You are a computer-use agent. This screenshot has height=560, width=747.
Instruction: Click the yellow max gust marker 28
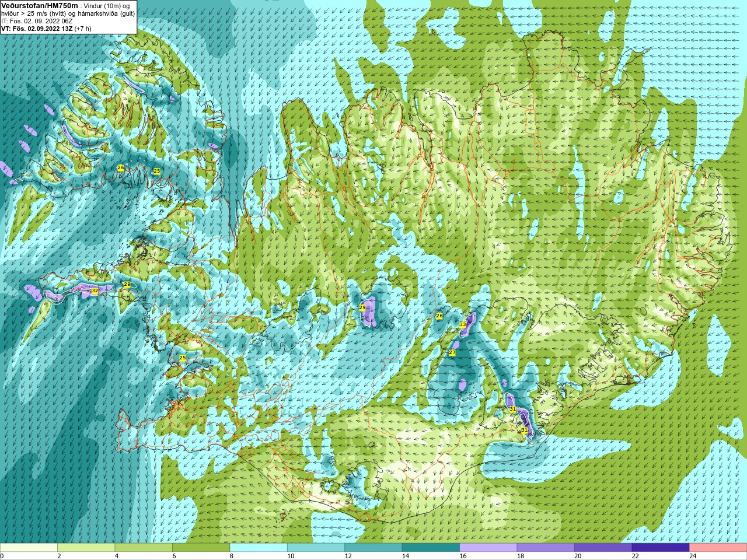(127, 285)
